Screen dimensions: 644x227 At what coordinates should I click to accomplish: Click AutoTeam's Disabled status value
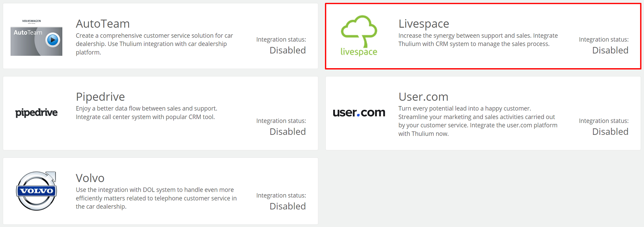point(288,50)
